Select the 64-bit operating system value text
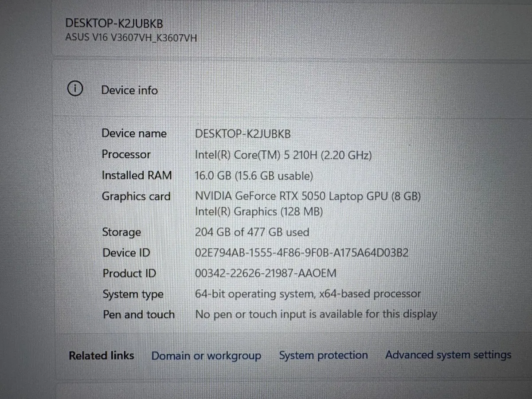 tap(308, 294)
